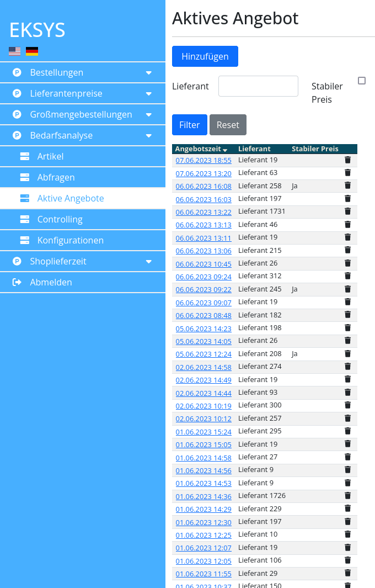This screenshot has height=588, width=375.
Task: Switch language with the German flag icon
Action: point(32,51)
